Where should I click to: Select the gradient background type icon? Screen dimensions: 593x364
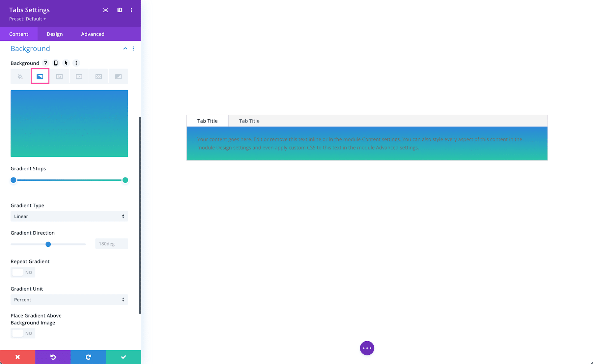coord(40,76)
